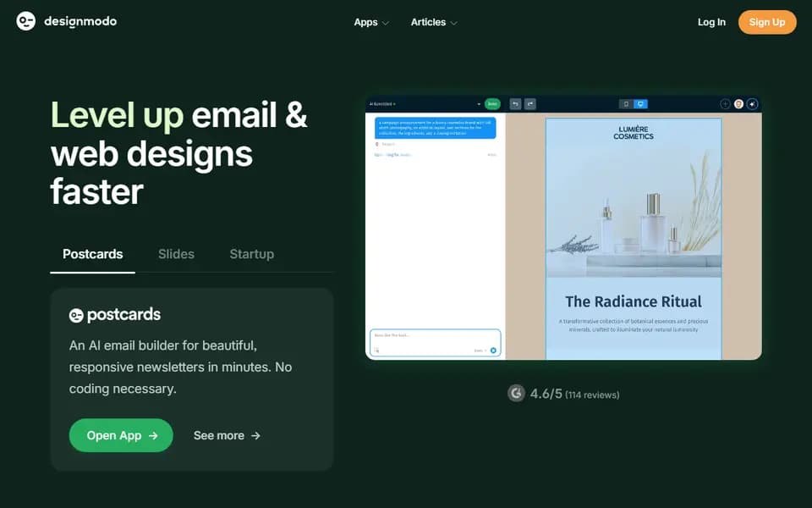Click the designmodo brand name
Viewport: 812px width, 508px height.
click(x=80, y=21)
